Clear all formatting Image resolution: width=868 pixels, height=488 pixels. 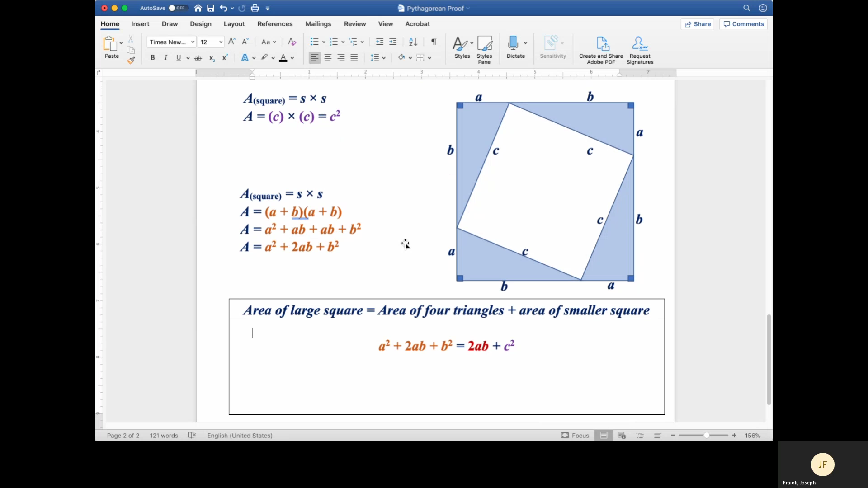tap(292, 42)
